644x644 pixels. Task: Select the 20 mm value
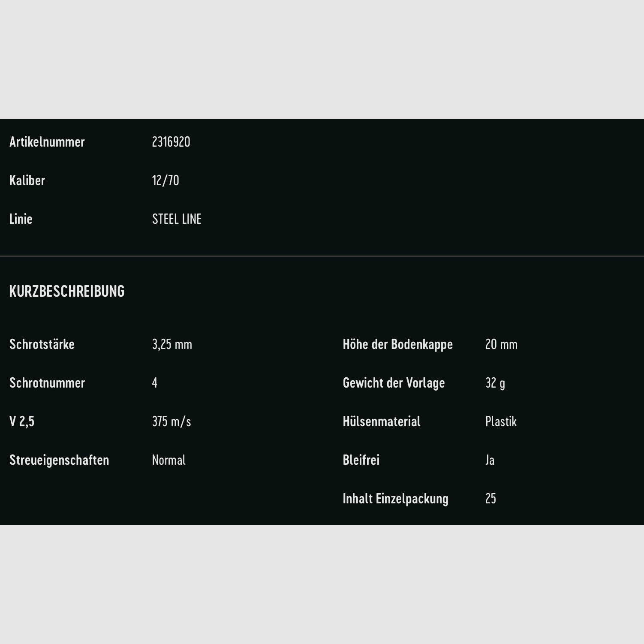tap(501, 344)
